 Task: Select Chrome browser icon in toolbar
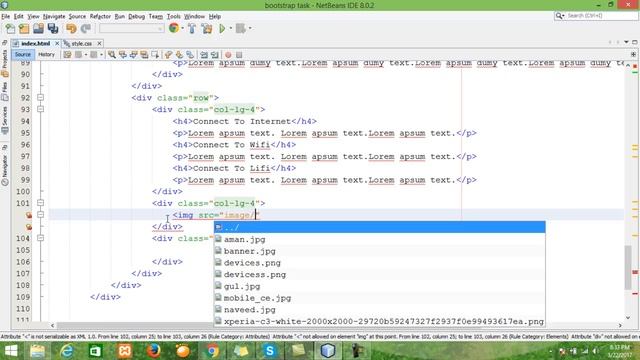(x=174, y=28)
